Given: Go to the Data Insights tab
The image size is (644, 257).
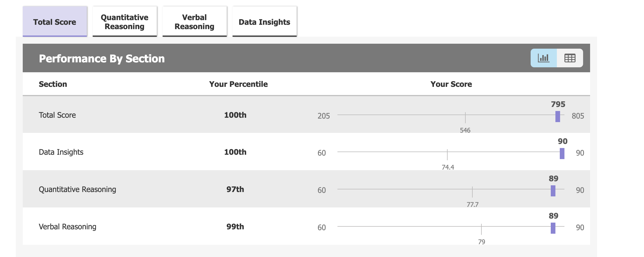Looking at the screenshot, I should click(x=265, y=22).
